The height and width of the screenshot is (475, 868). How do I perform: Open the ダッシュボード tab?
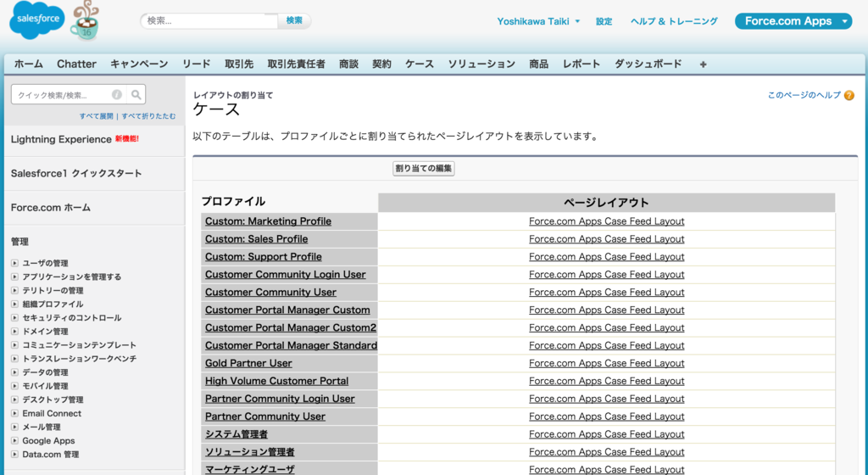(x=648, y=64)
